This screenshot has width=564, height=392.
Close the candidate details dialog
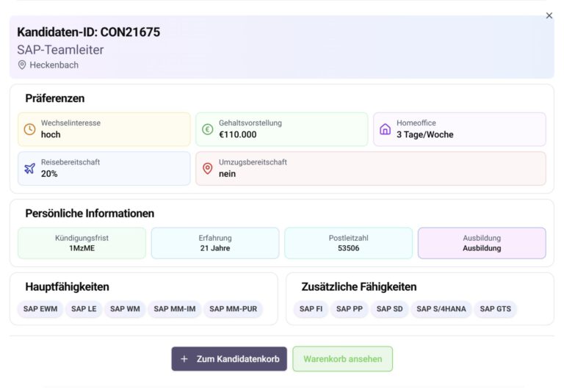click(x=549, y=15)
